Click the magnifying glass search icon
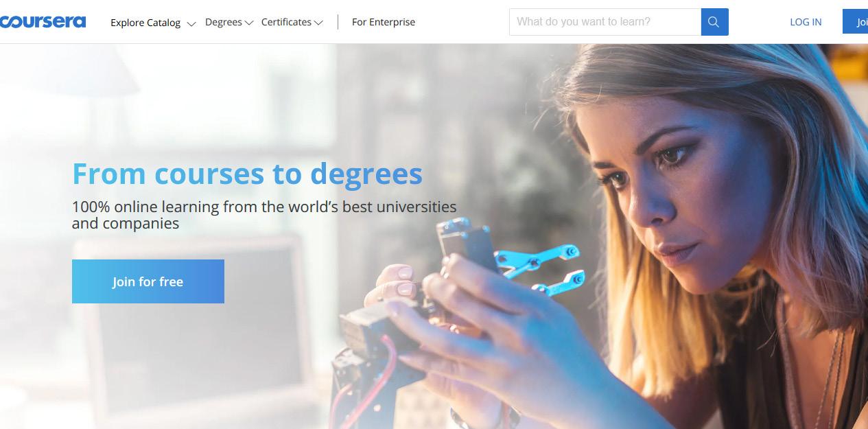The image size is (868, 429). (714, 22)
